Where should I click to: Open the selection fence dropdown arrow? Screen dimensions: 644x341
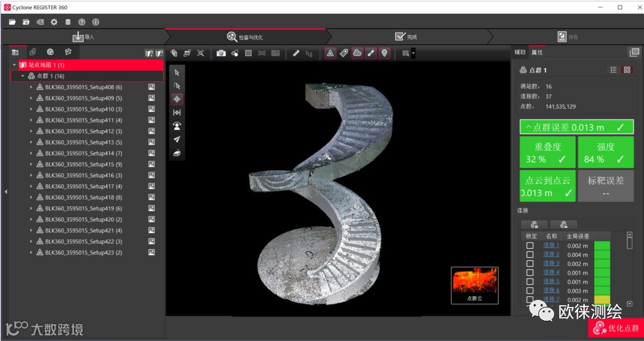pyautogui.click(x=413, y=54)
